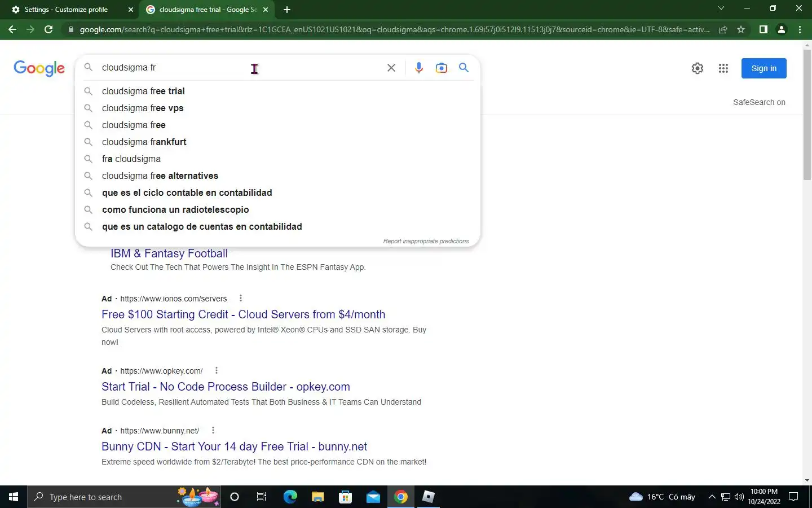Screen dimensions: 812x508
Task: Bookmark this tab with star icon
Action: pos(741,29)
